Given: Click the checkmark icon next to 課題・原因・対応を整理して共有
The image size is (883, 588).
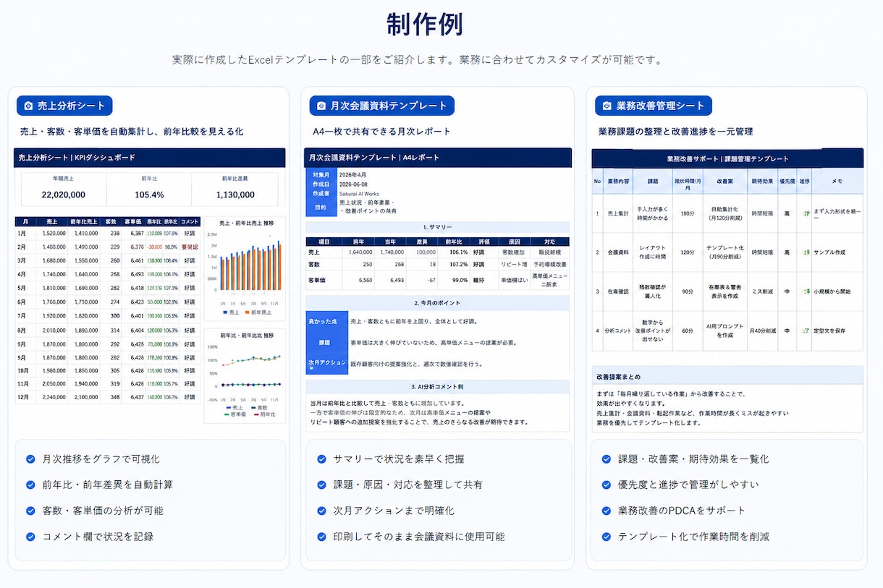Looking at the screenshot, I should pos(321,485).
